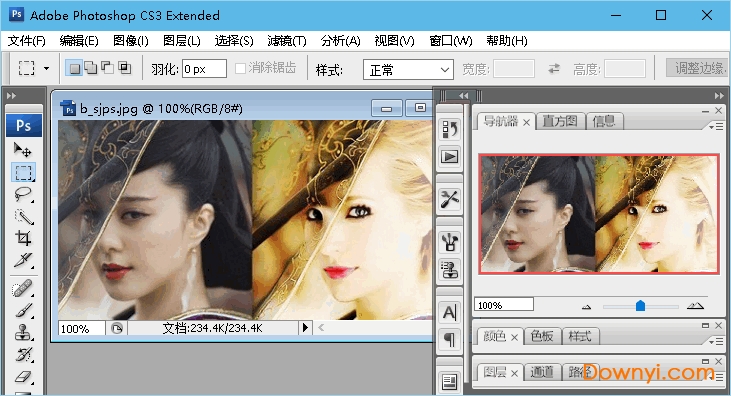The width and height of the screenshot is (731, 396).
Task: Select the Healing Brush tool
Action: tap(23, 288)
